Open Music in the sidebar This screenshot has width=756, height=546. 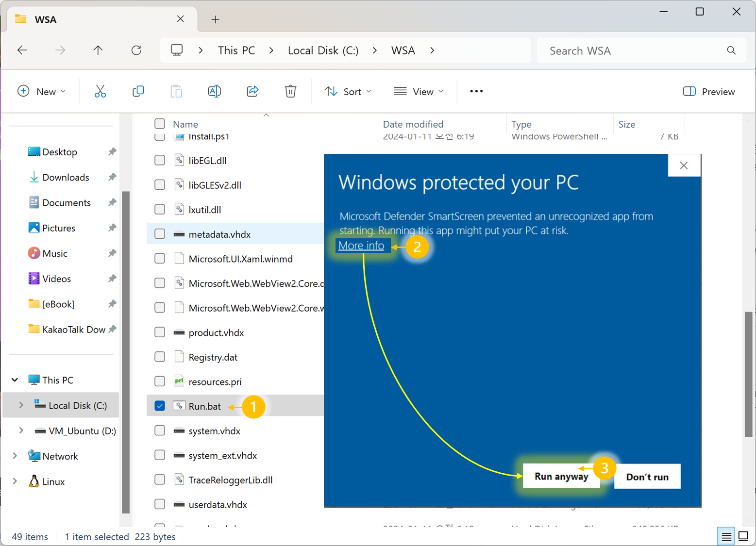pos(55,253)
